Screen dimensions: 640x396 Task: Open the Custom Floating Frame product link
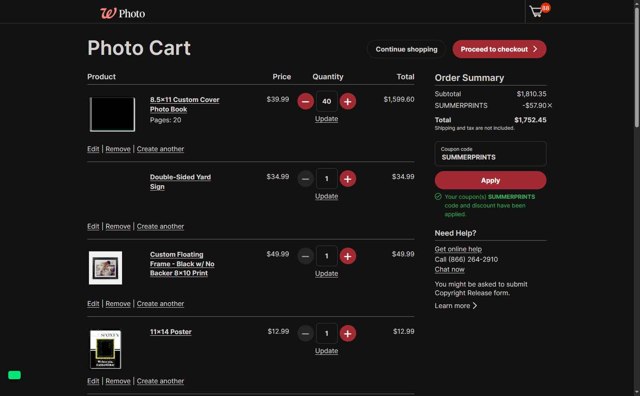(x=182, y=264)
